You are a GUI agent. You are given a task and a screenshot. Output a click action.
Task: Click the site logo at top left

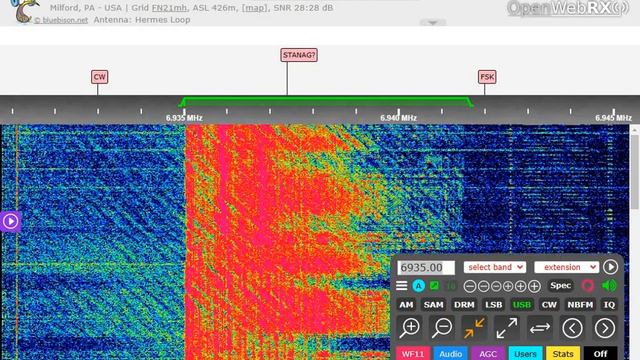[24, 11]
